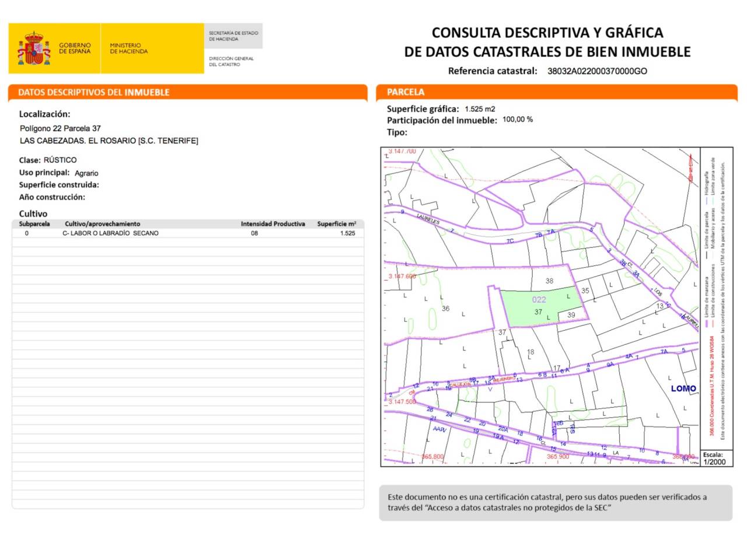
Task: Select the orange Parcela section header
Action: click(557, 92)
